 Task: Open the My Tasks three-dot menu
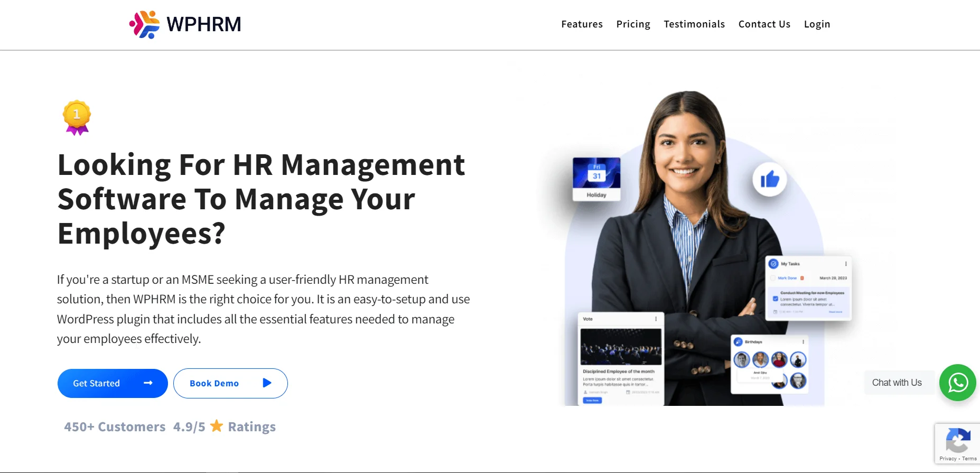[846, 264]
